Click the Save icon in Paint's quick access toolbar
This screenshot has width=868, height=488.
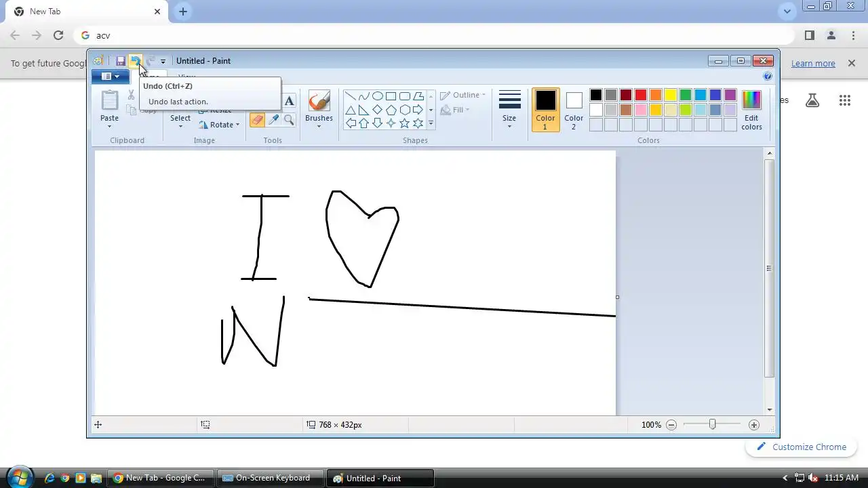pyautogui.click(x=121, y=61)
